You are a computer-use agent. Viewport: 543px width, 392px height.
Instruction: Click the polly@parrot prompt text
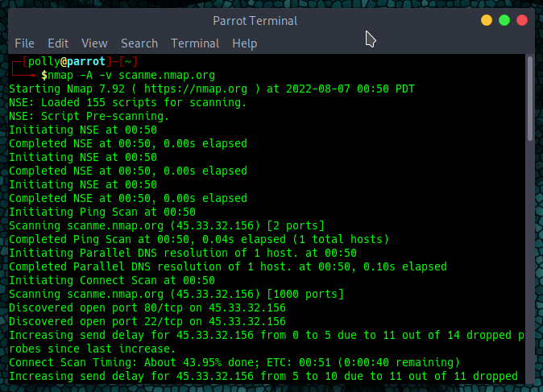(66, 62)
